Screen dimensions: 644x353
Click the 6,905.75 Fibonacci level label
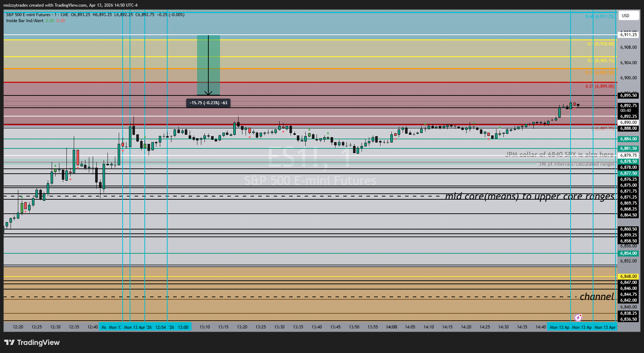(x=601, y=61)
